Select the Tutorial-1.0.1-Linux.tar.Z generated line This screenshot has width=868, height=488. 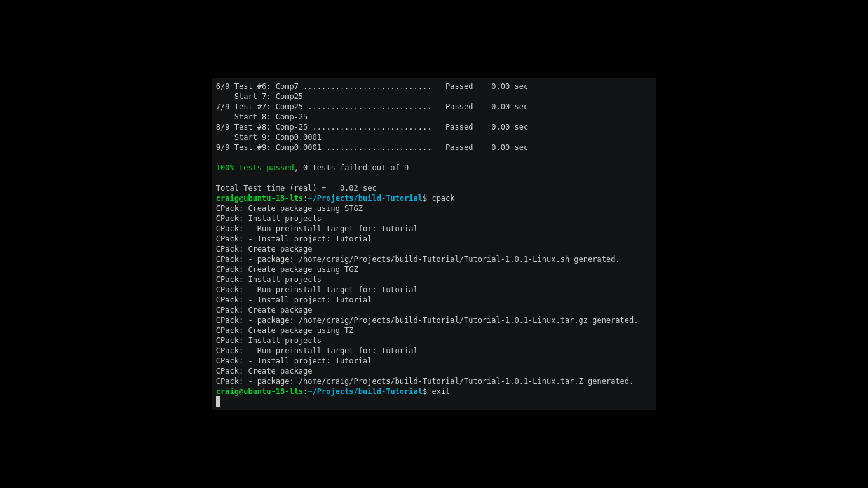pos(424,381)
